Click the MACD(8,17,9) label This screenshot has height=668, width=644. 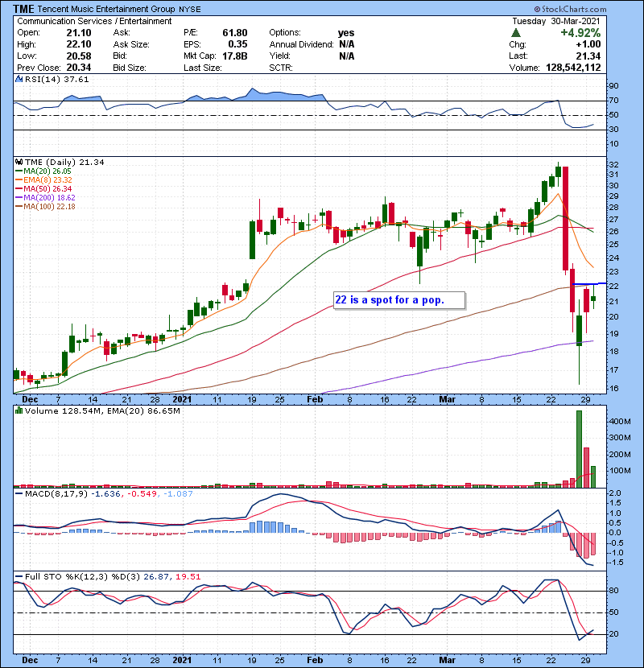[x=56, y=494]
